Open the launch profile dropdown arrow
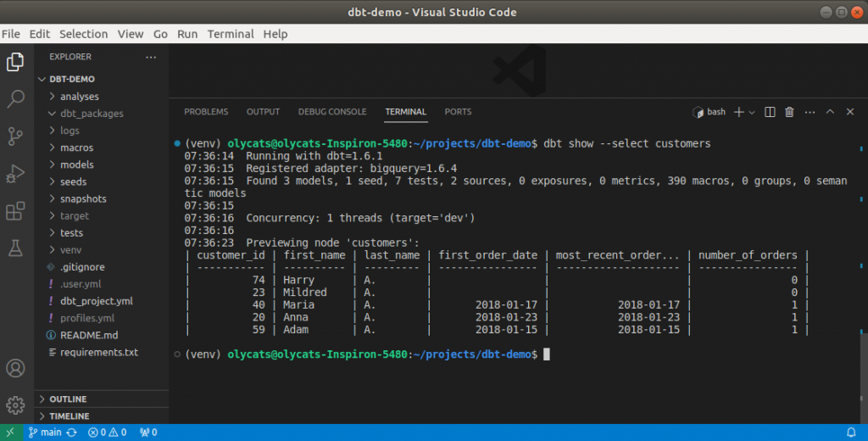 coord(751,113)
